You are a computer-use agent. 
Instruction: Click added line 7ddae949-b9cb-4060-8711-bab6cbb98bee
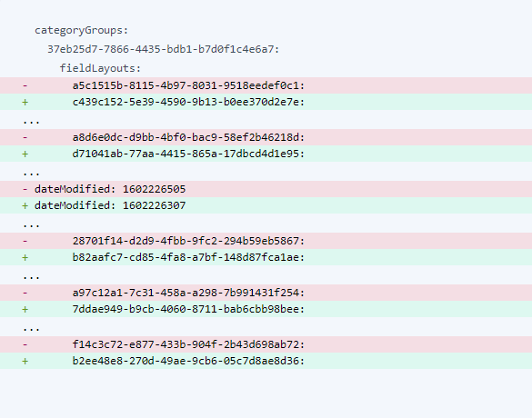pos(266,309)
